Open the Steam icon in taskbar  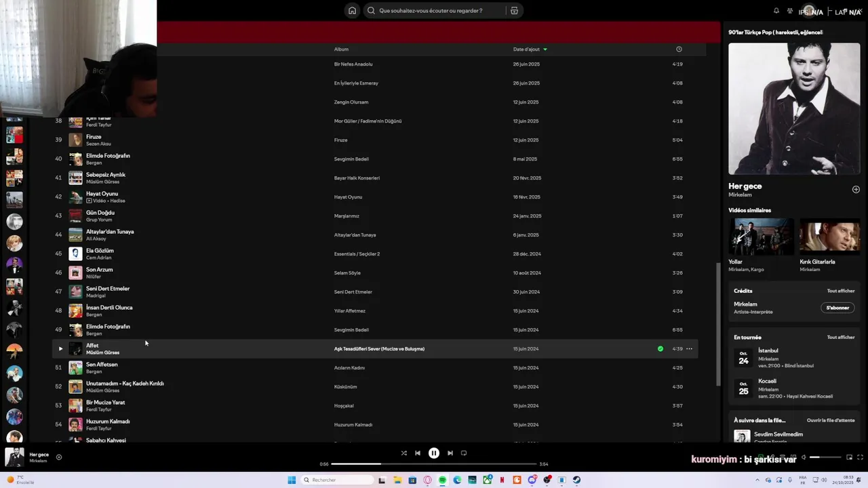[x=576, y=480]
